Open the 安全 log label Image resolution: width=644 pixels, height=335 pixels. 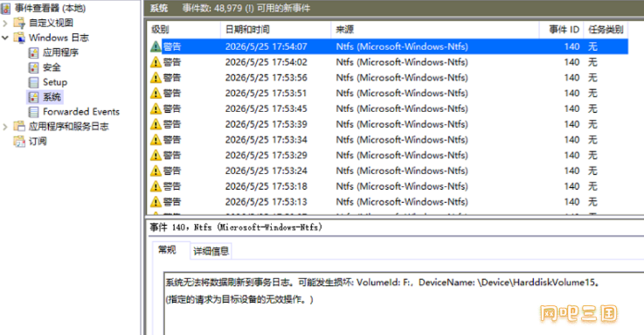coord(52,67)
